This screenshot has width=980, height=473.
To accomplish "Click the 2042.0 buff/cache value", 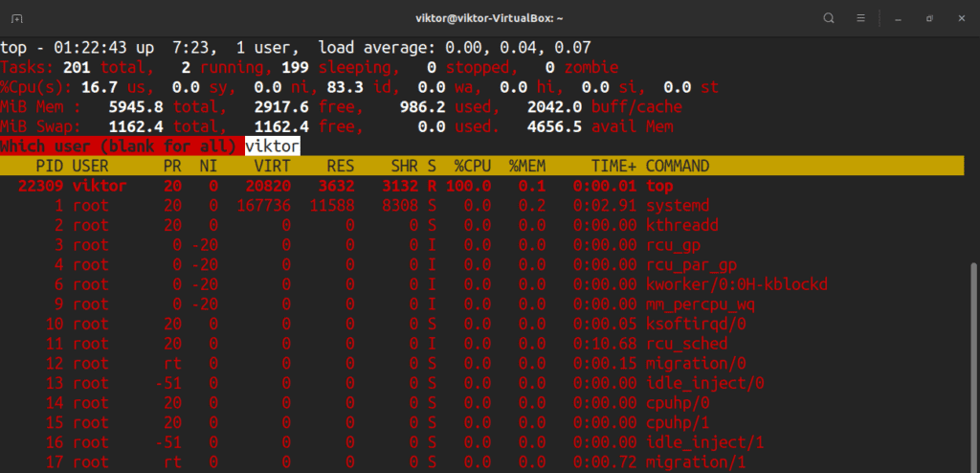I will pos(554,107).
